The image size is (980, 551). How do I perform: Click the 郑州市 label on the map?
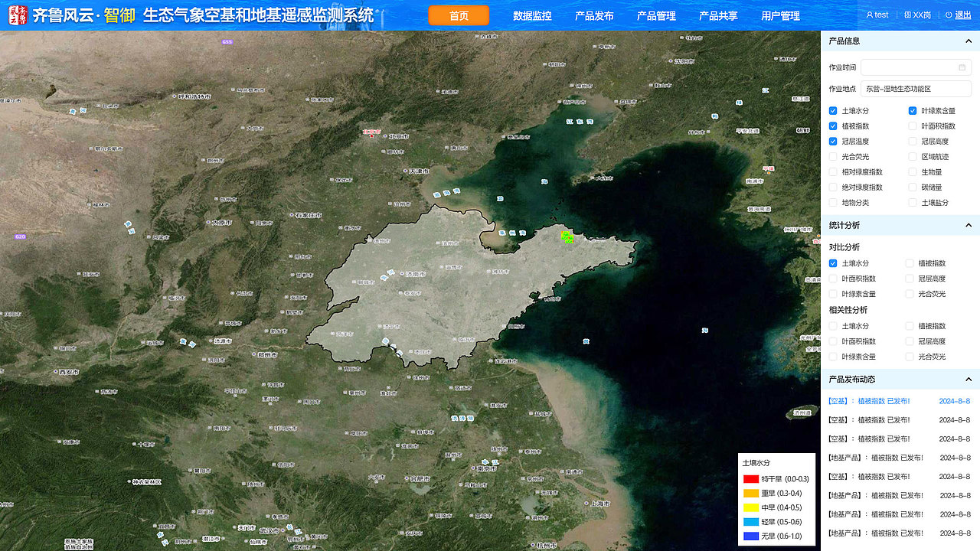[x=266, y=355]
